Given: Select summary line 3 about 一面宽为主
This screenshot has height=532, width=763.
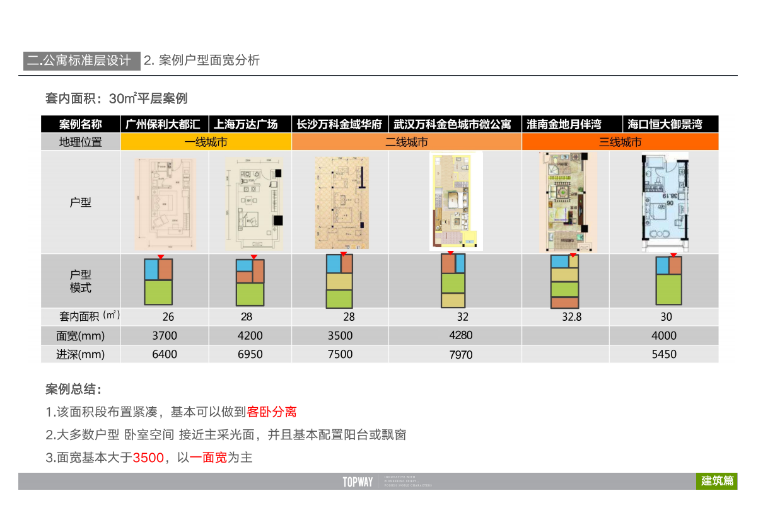Looking at the screenshot, I should [149, 458].
